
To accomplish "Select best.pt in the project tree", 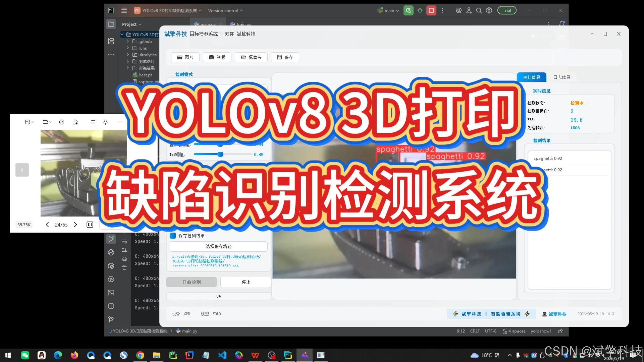I will (x=142, y=75).
